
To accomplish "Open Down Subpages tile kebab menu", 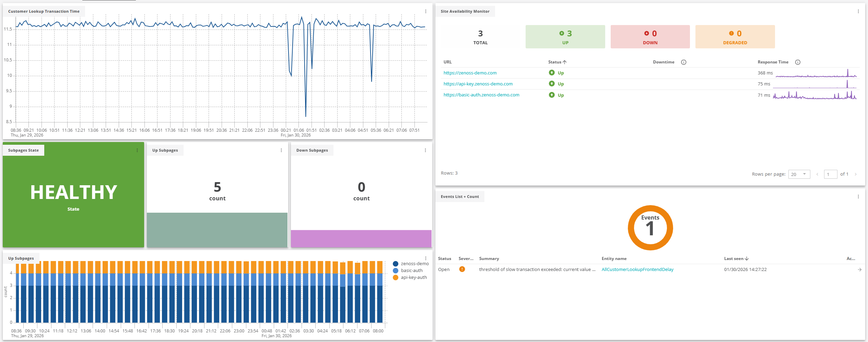I will (425, 150).
